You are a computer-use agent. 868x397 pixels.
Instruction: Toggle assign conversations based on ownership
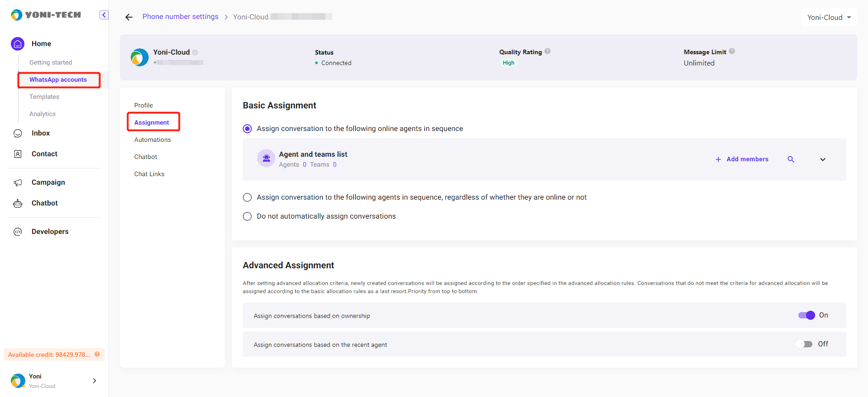807,315
